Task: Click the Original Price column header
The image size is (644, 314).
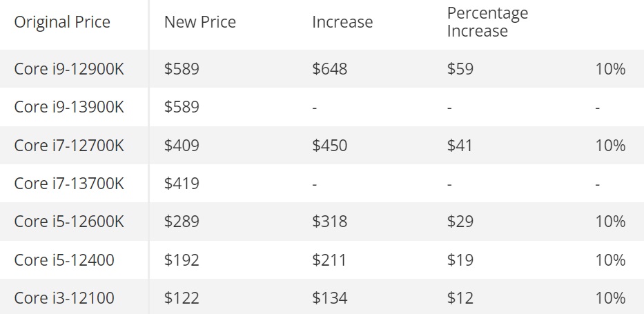Action: click(x=62, y=22)
